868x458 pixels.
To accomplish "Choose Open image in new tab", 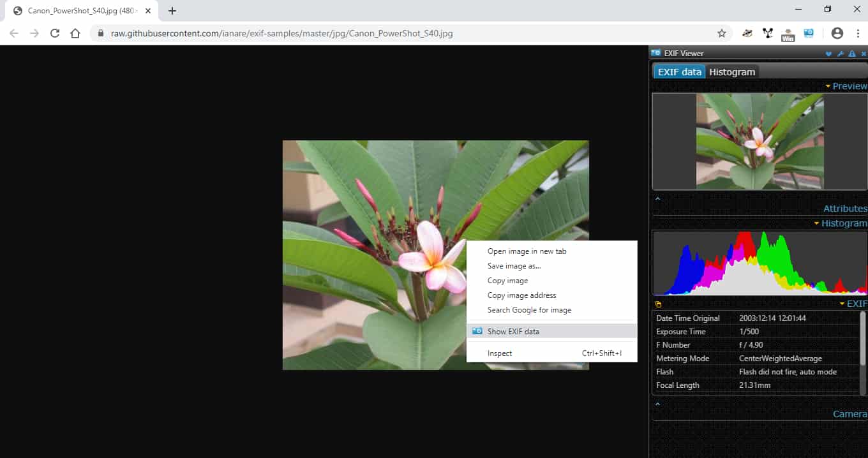I will pos(551,251).
